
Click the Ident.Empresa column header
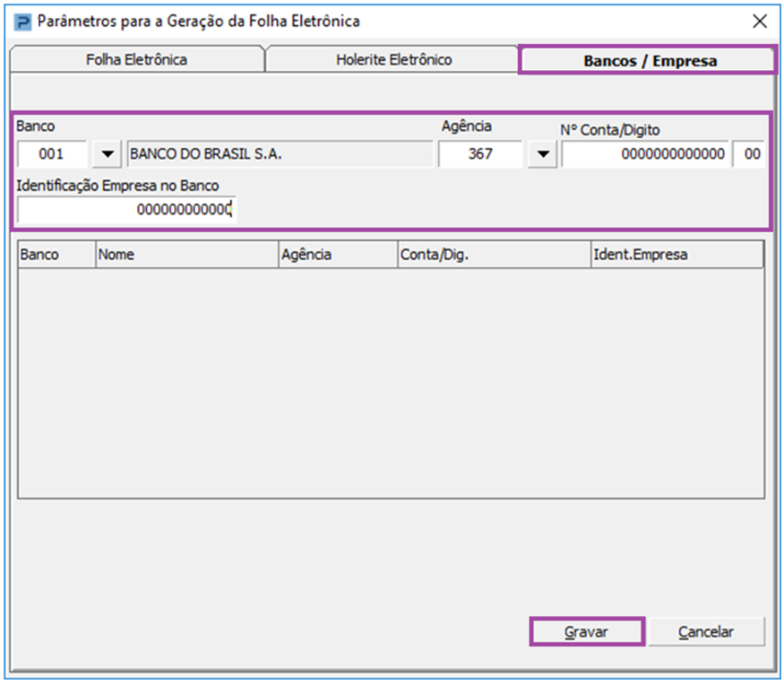click(676, 255)
